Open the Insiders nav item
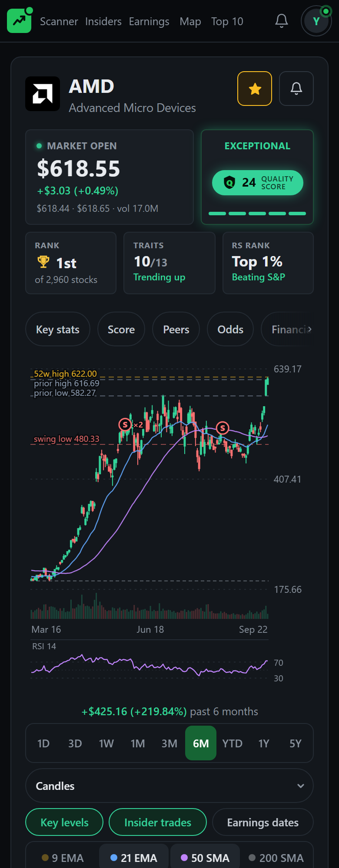Screen dimensions: 339x868 tap(103, 21)
